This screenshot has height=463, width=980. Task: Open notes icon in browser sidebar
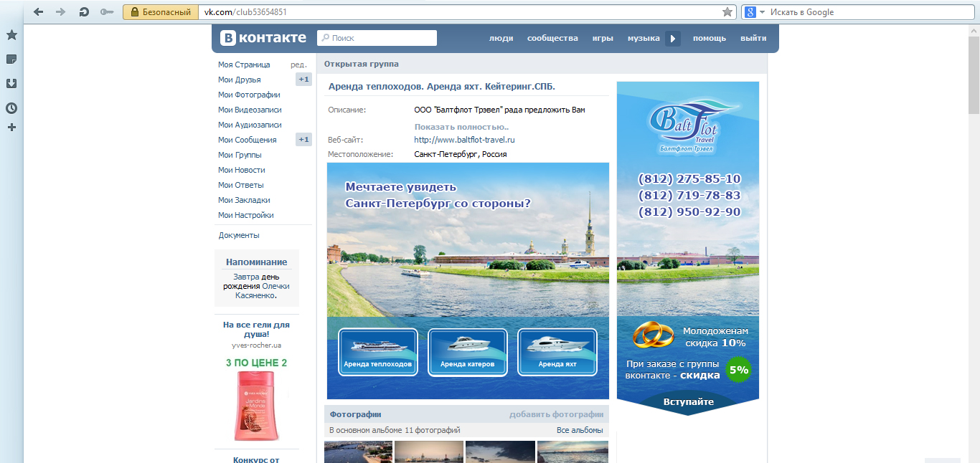click(11, 59)
